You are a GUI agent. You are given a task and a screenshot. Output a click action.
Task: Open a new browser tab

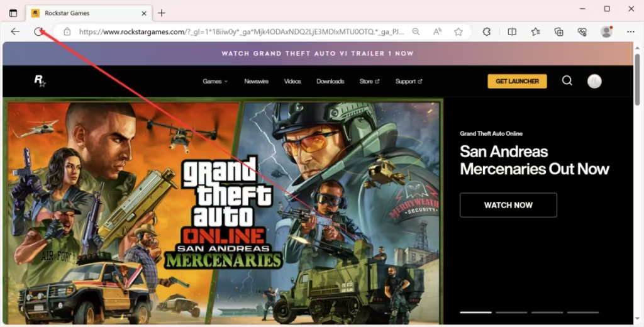pos(162,13)
